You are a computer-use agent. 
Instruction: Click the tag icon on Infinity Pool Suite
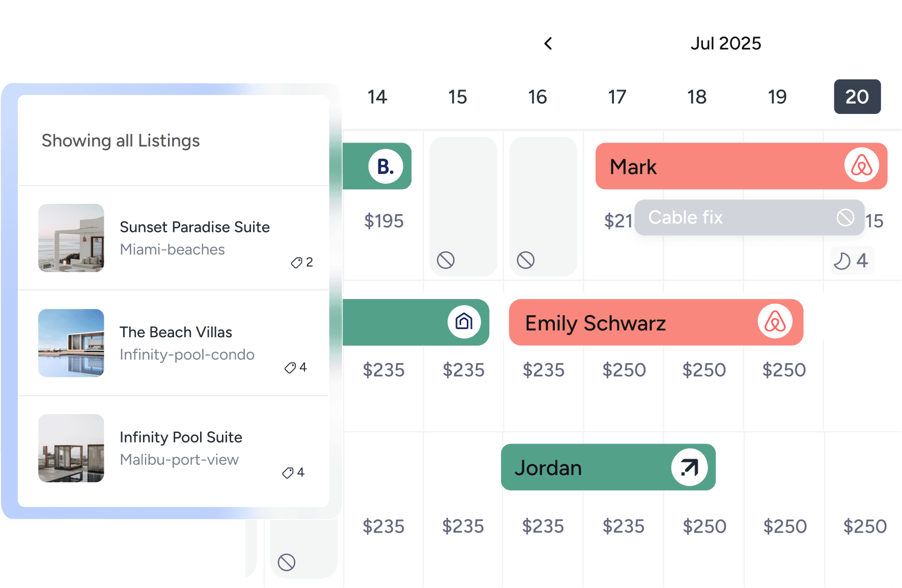point(287,473)
